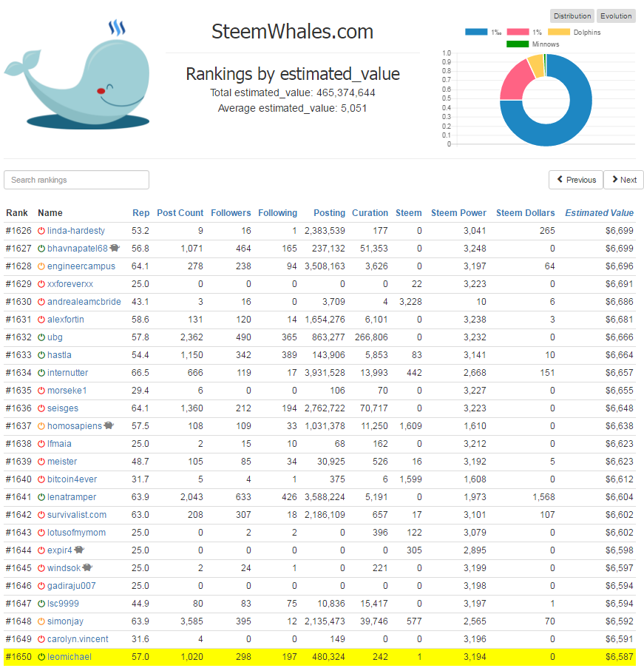Sort table by Following column
644x671 pixels.
click(x=277, y=212)
